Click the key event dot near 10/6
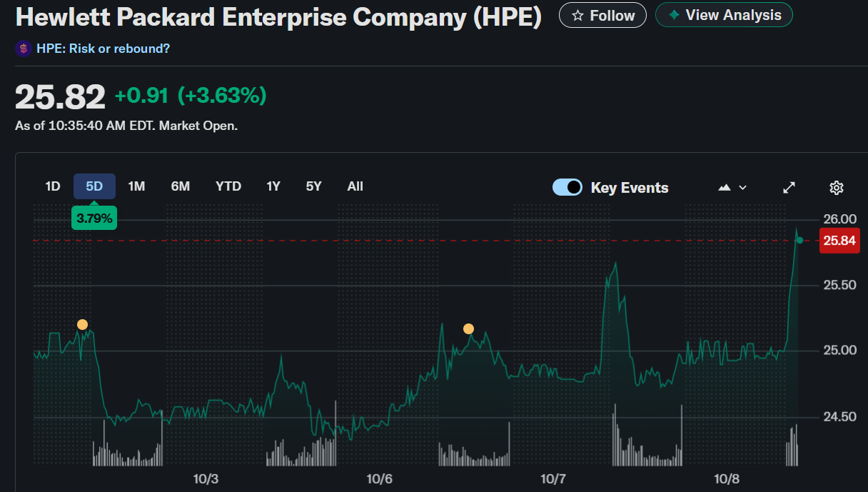Image resolution: width=868 pixels, height=492 pixels. (x=468, y=329)
